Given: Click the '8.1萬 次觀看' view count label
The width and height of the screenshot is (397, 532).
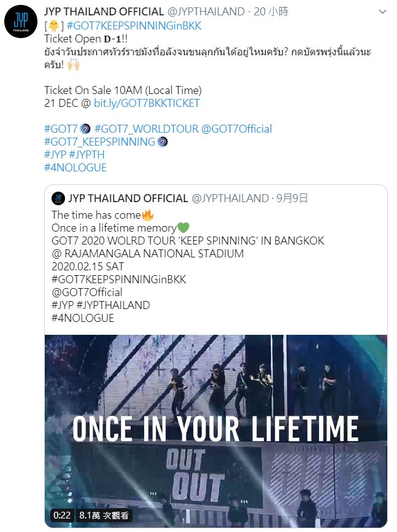Looking at the screenshot, I should (104, 516).
